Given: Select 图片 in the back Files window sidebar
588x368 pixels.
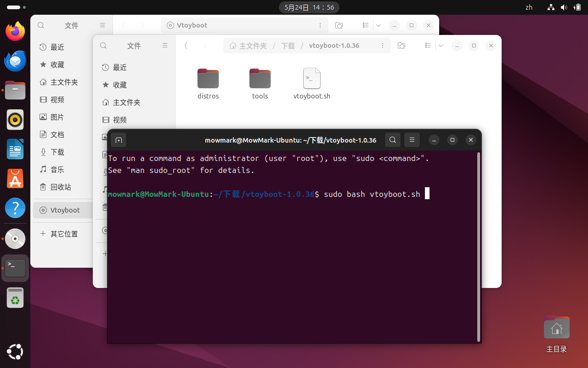Looking at the screenshot, I should tap(63, 117).
